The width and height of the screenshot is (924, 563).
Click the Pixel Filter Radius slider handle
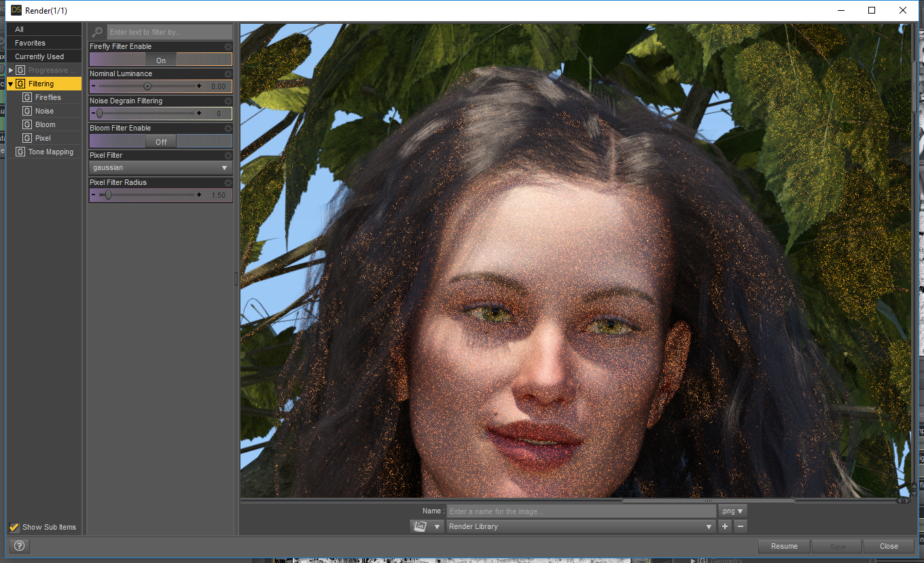click(107, 195)
